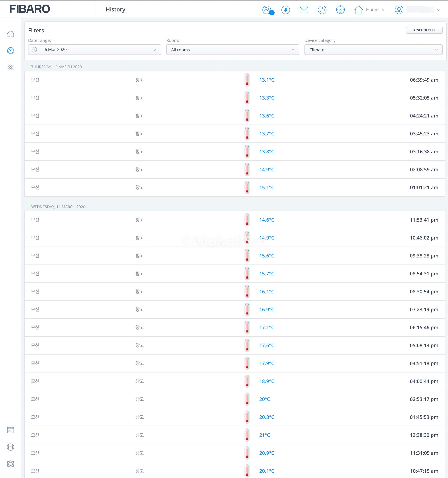
Task: Open the History clock icon in sidebar
Action: [11, 50]
